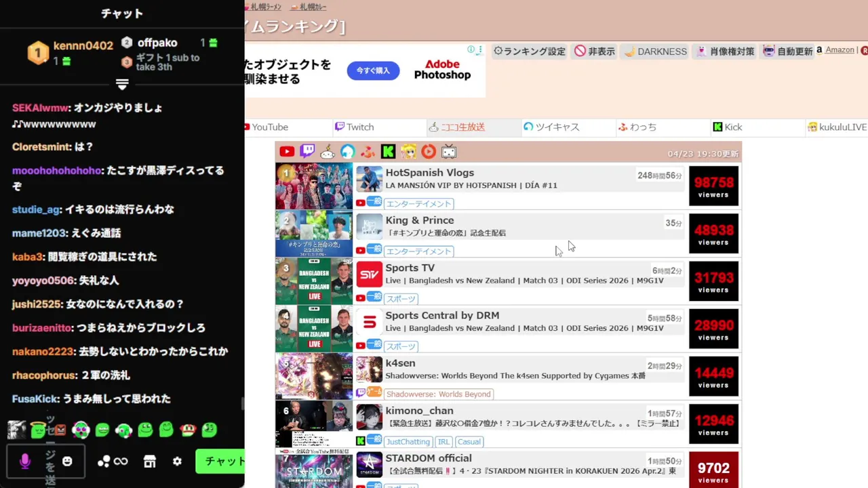The height and width of the screenshot is (488, 868).
Task: Toggle 自動更新 auto-refresh
Action: [787, 51]
